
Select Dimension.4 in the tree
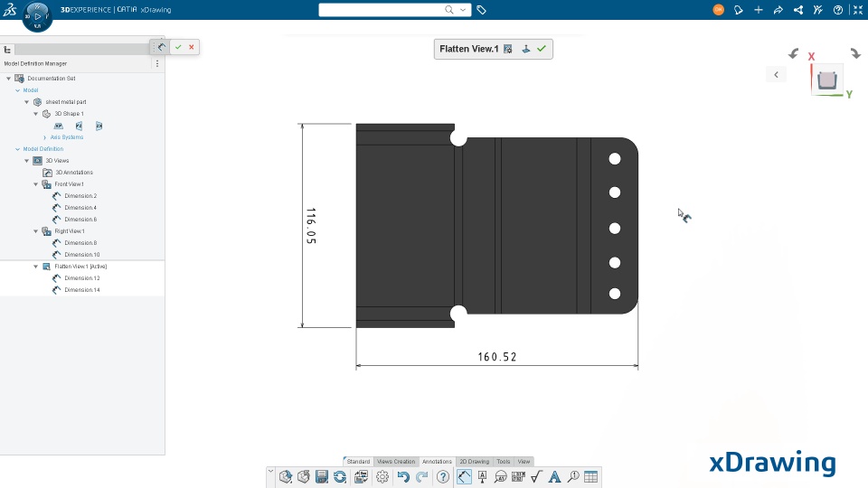pos(80,208)
